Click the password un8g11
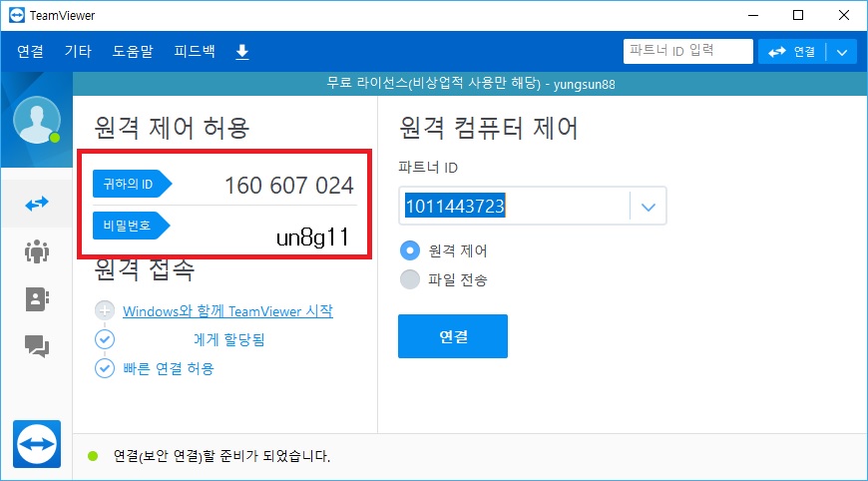868x481 pixels. pos(312,238)
